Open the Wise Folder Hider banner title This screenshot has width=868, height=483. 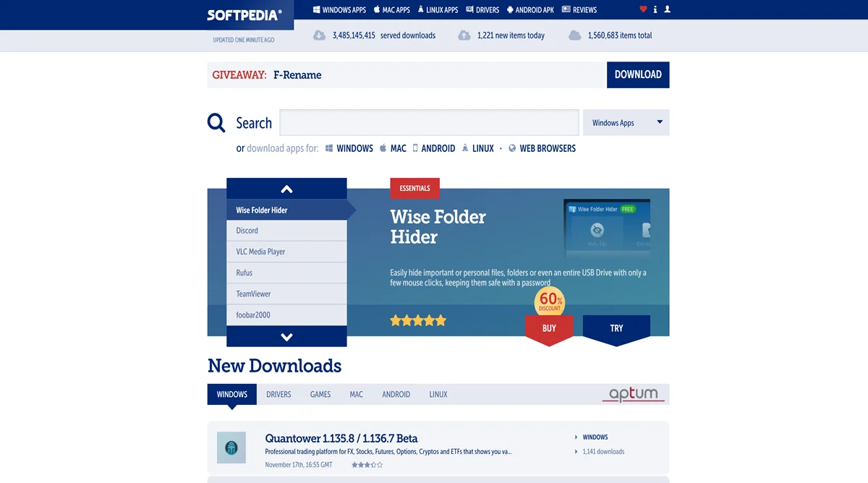coord(438,226)
